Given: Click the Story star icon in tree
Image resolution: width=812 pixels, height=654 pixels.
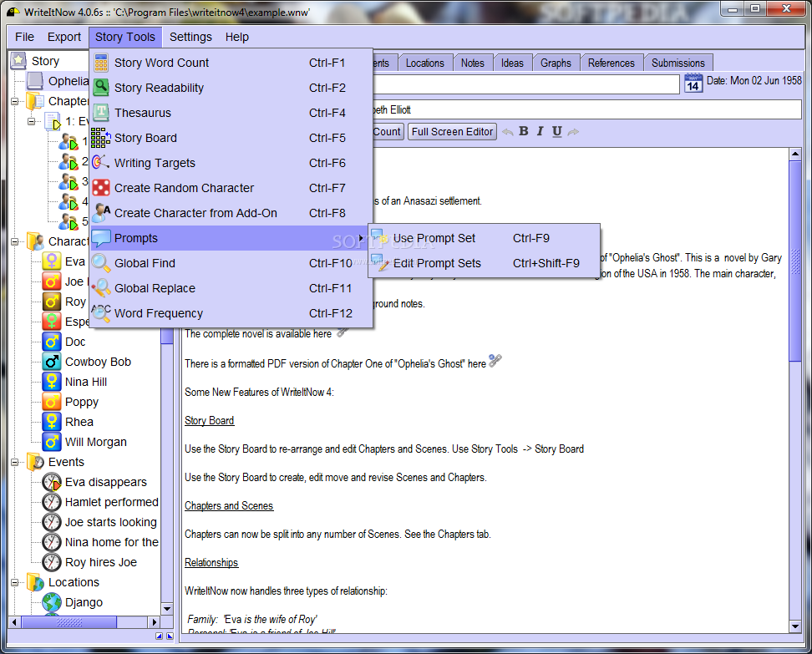Looking at the screenshot, I should coord(18,61).
